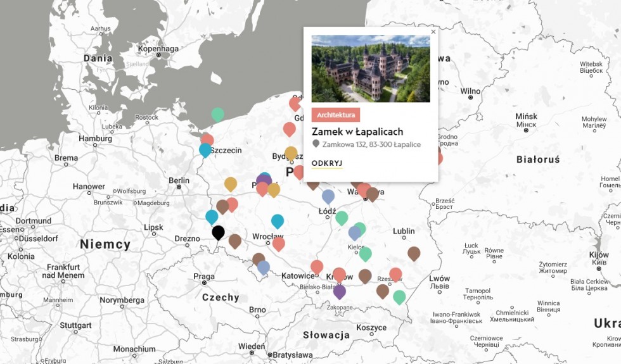Viewport: 621px width, 364px height.
Task: Select the brown marker southeast of Lublin
Action: pyautogui.click(x=414, y=253)
